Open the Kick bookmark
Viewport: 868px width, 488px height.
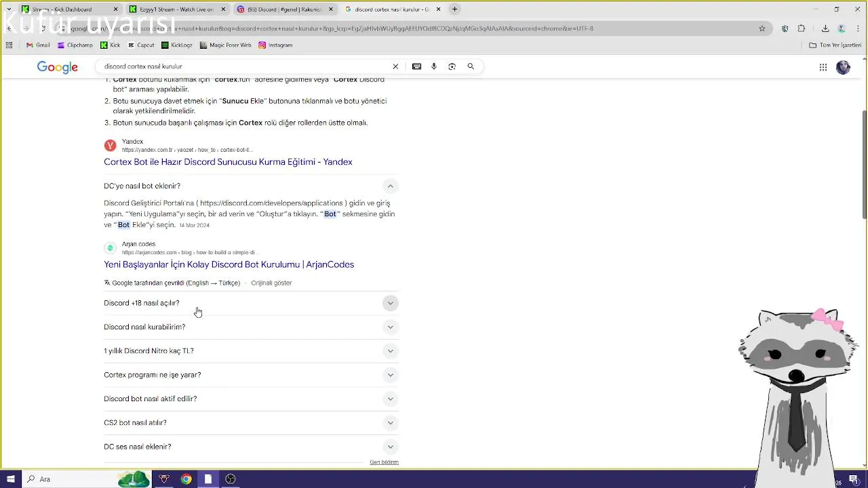(111, 45)
